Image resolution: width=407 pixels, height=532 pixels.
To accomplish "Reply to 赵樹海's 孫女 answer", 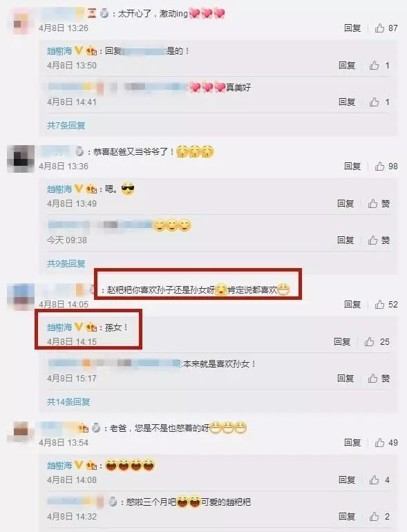I will (x=342, y=342).
